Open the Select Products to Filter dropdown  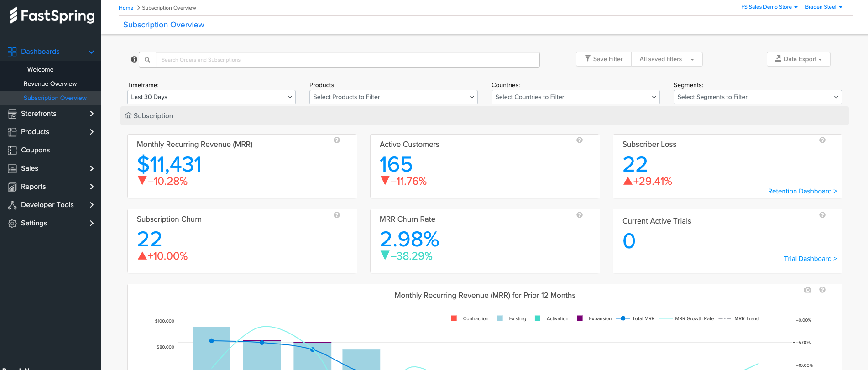pos(393,97)
